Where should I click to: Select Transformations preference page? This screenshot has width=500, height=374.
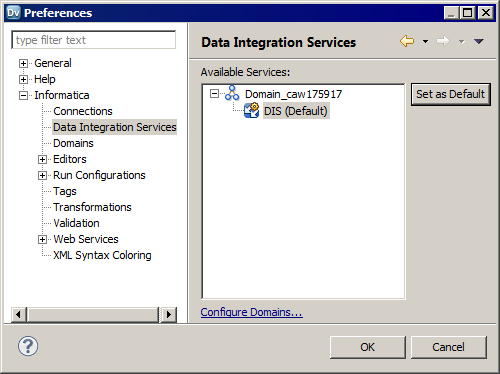pos(92,207)
